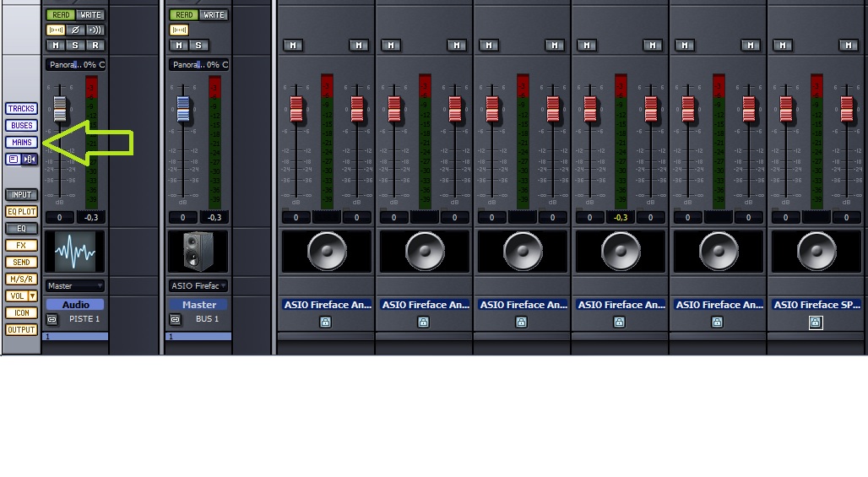Viewport: 868px width, 477px height.
Task: Click the lock icon under ASIO Fireface SP...
Action: coord(816,322)
